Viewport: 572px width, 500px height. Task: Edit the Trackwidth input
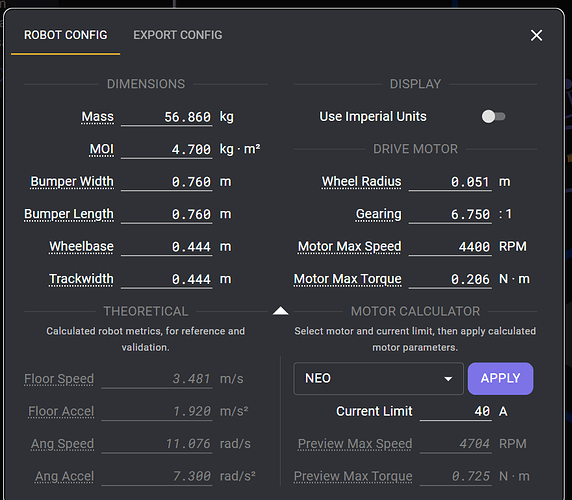167,279
